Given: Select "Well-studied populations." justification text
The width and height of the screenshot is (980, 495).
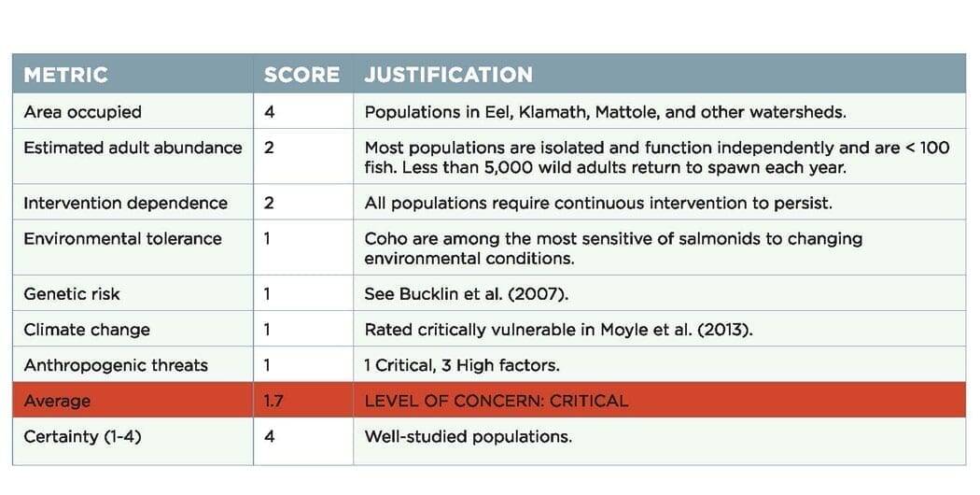Looking at the screenshot, I should (x=468, y=436).
